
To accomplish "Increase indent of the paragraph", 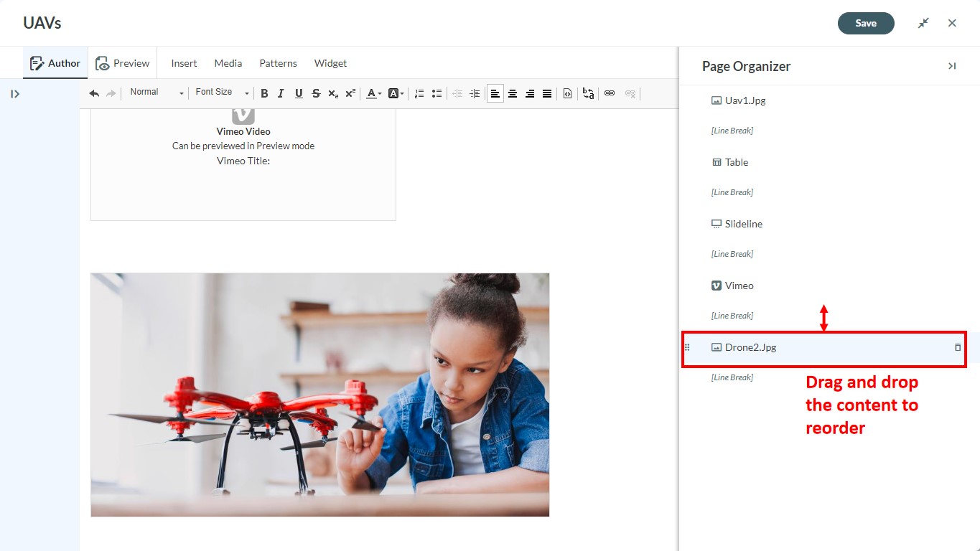I will pos(475,93).
